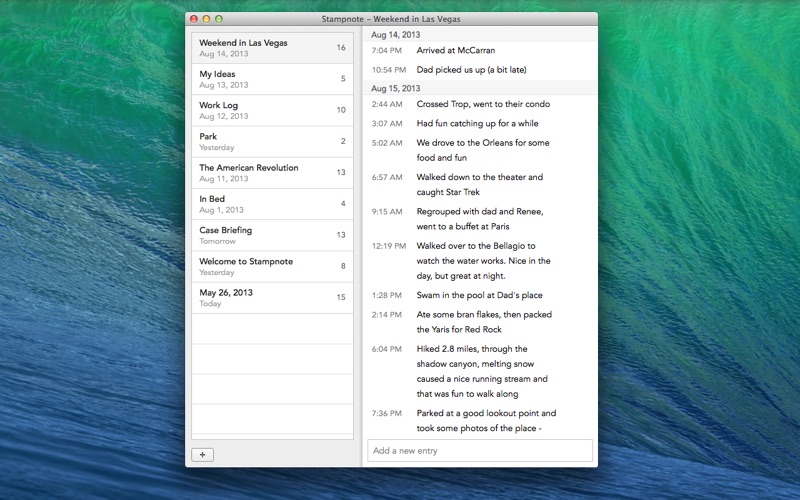This screenshot has height=500, width=800.
Task: Click the 12:19 PM timestamp
Action: [x=388, y=245]
